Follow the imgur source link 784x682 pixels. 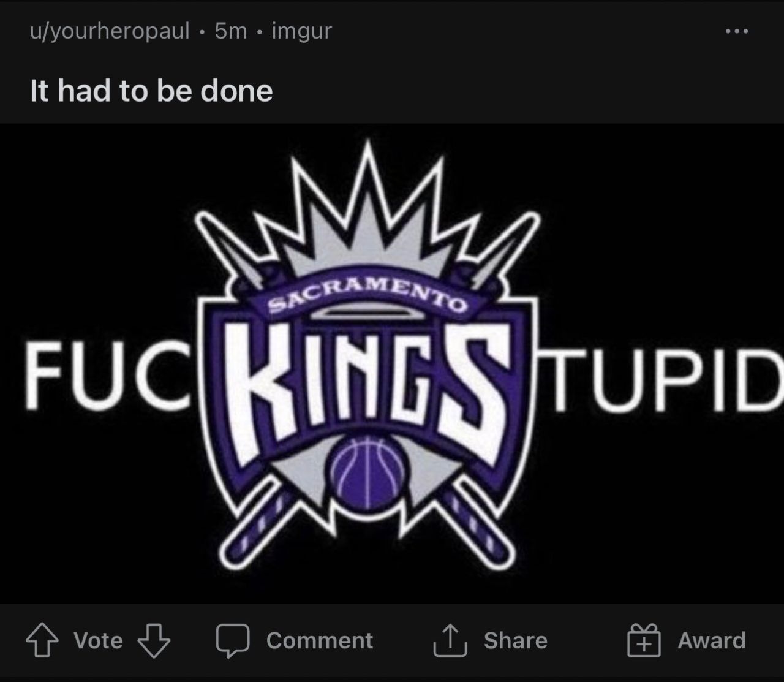tap(301, 31)
